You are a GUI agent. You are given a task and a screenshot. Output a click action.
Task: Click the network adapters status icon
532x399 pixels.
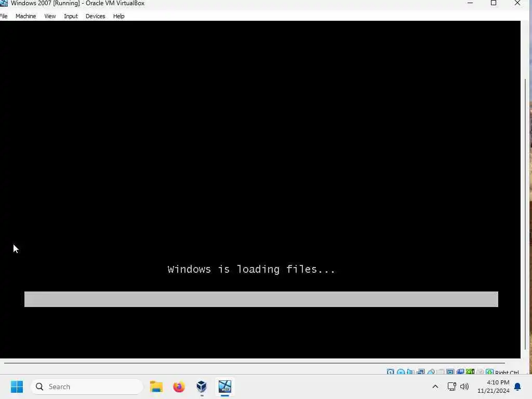coord(420,372)
